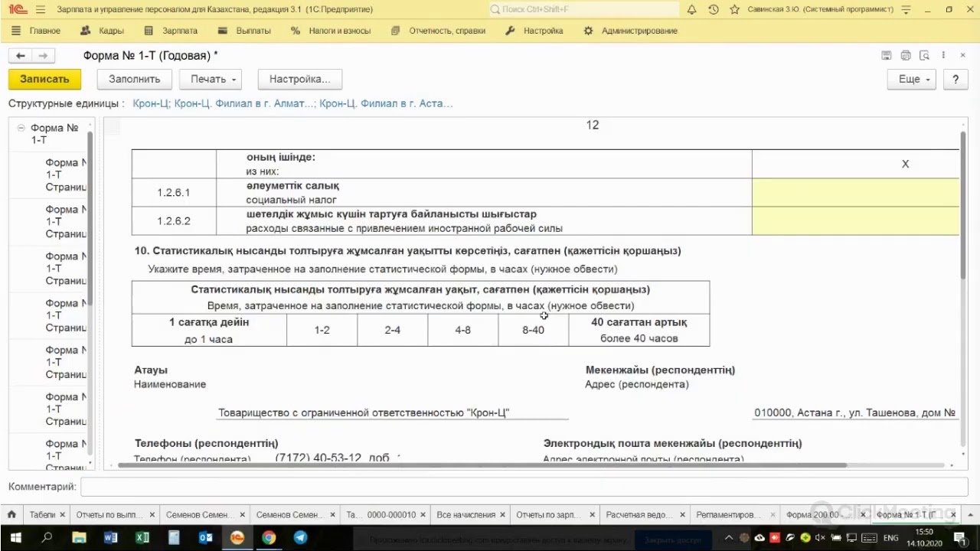980x551 pixels.
Task: Open the home tab icon in bottom bar
Action: point(11,515)
